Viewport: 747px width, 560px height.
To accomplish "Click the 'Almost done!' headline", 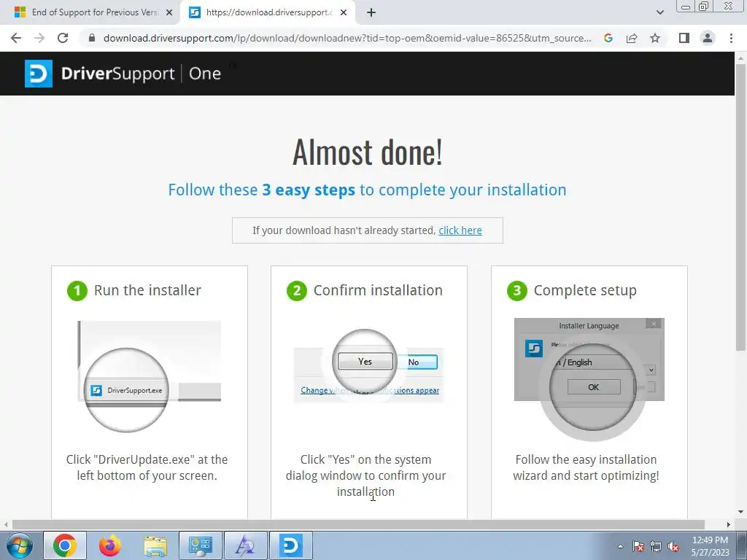I will pyautogui.click(x=368, y=152).
